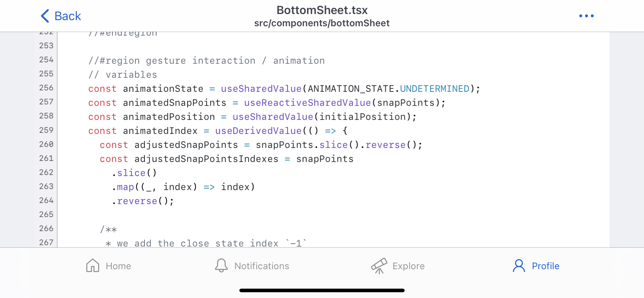Screen dimensions: 644x298
Task: Tap the Back chevron arrow icon
Action: [45, 16]
